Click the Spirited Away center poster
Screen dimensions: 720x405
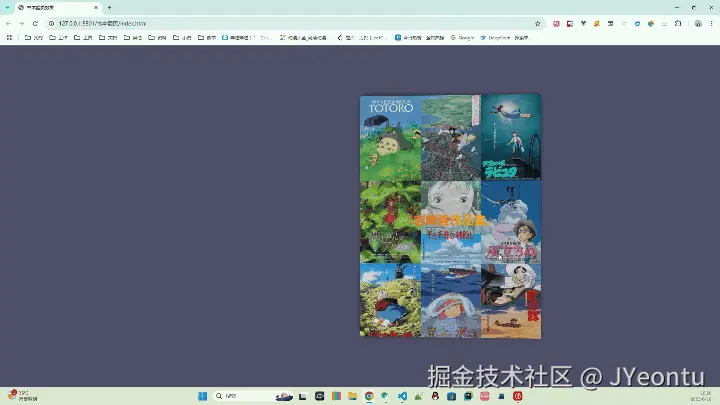pos(450,222)
